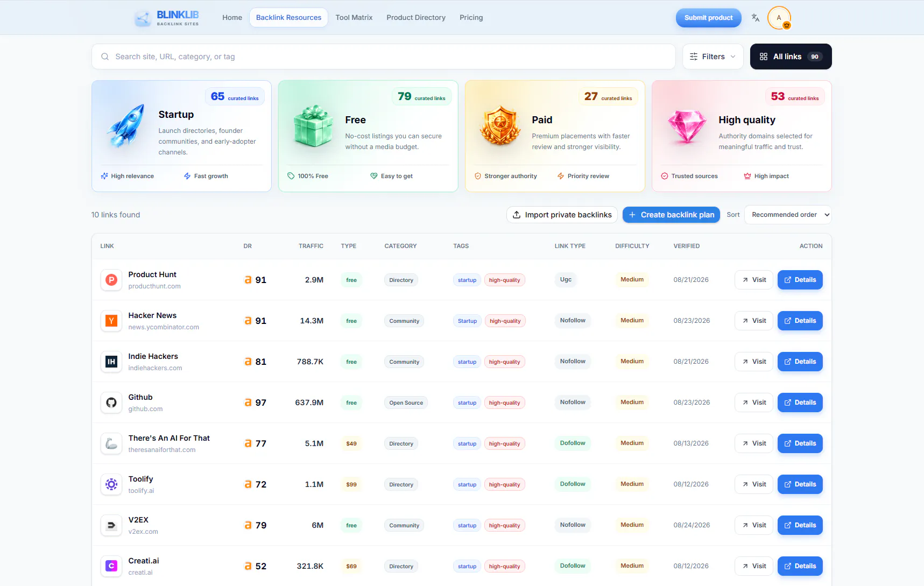Click the High quality pink gem illustration
The width and height of the screenshot is (924, 586).
(687, 126)
